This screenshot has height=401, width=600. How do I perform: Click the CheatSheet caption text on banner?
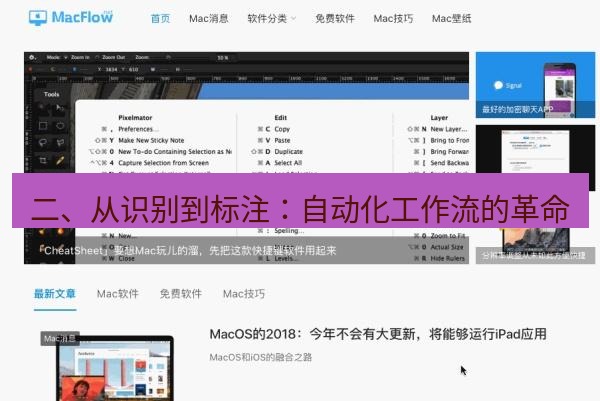[x=188, y=251]
